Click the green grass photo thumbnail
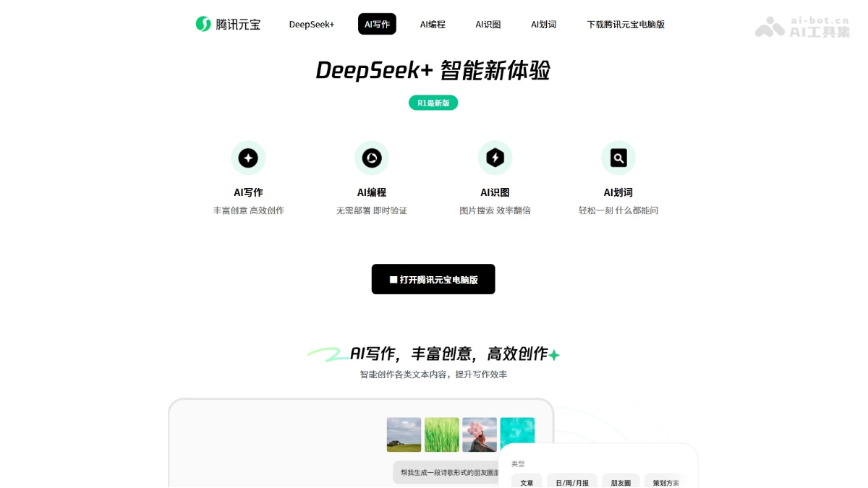Image resolution: width=868 pixels, height=488 pixels. [x=441, y=434]
